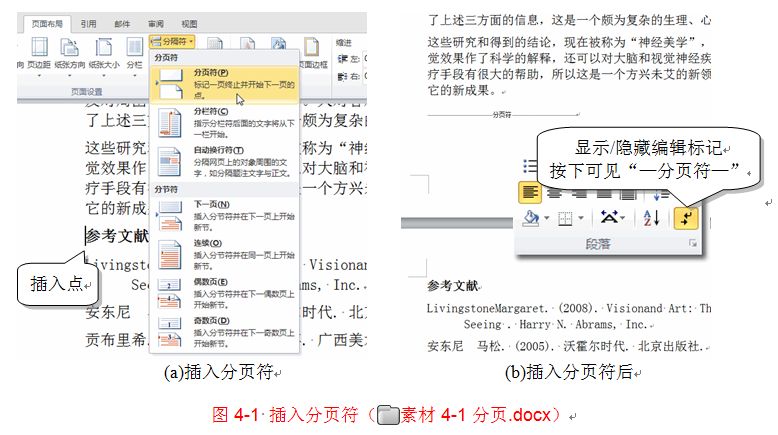Toggle left text alignment in 段落 group
Image resolution: width=778 pixels, height=435 pixels.
tap(530, 192)
